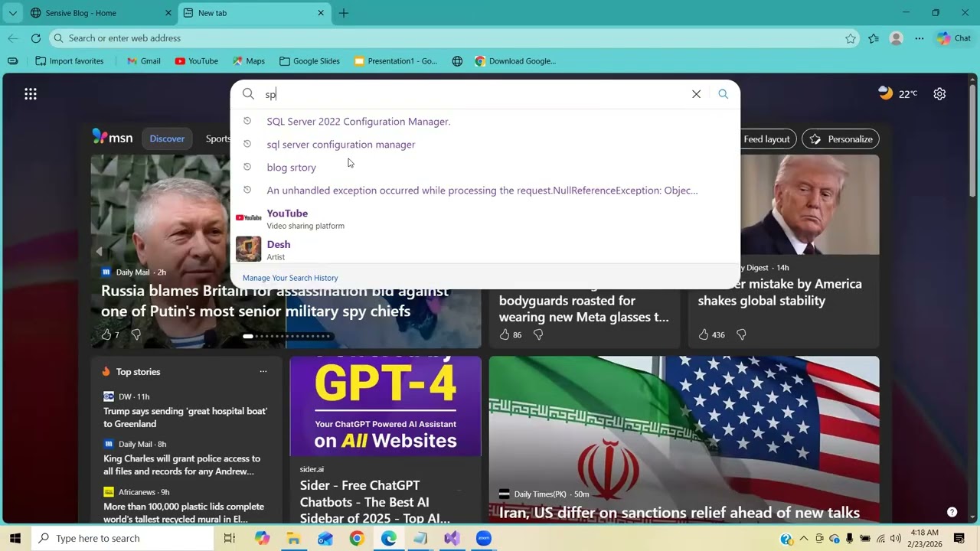
Task: Click Import favorites bookmark
Action: 70,61
